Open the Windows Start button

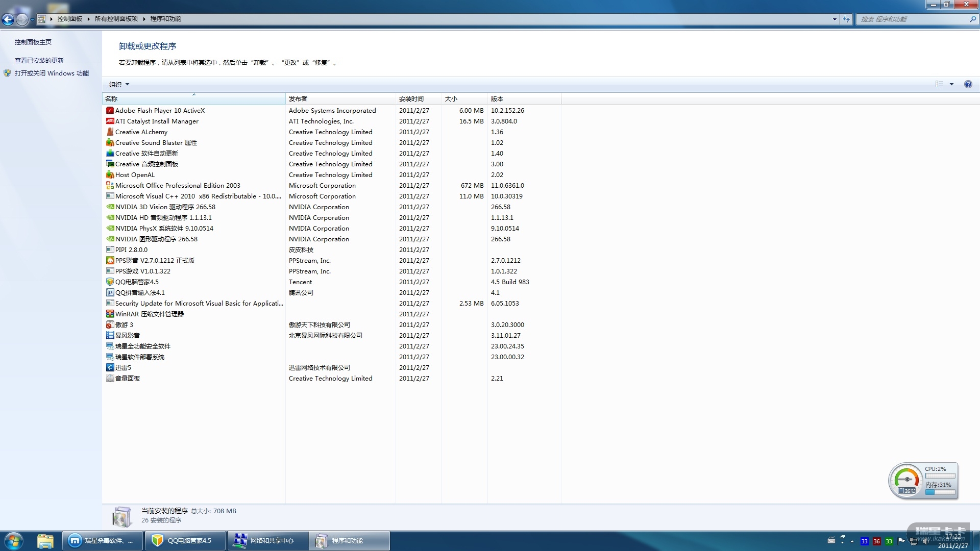[x=14, y=540]
